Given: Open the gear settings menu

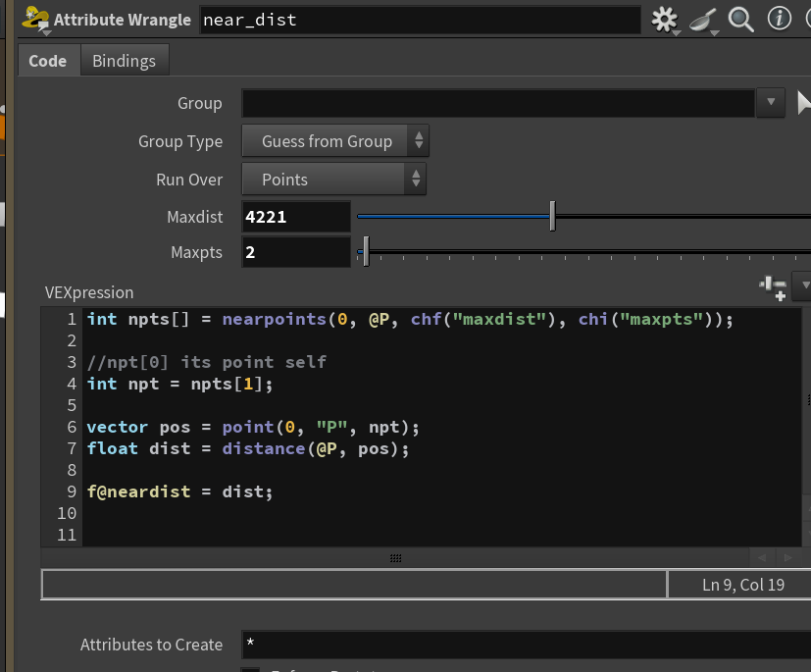Looking at the screenshot, I should click(665, 20).
